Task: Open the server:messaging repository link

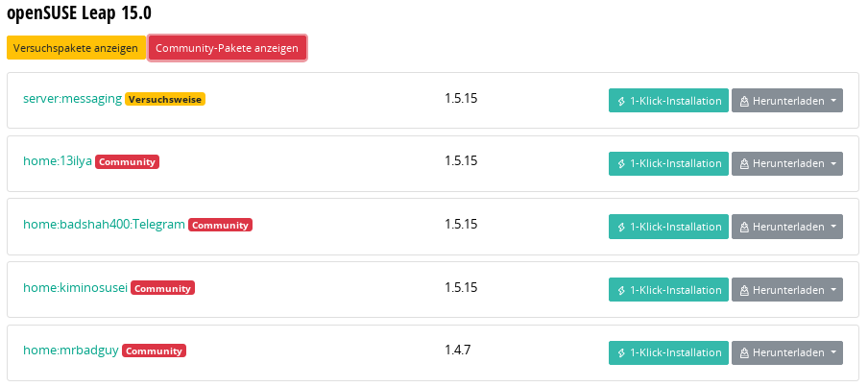Action: tap(73, 99)
